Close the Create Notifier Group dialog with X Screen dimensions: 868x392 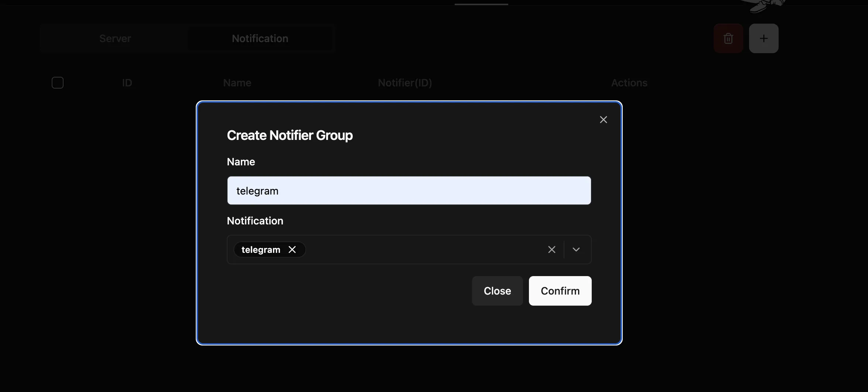pyautogui.click(x=603, y=120)
